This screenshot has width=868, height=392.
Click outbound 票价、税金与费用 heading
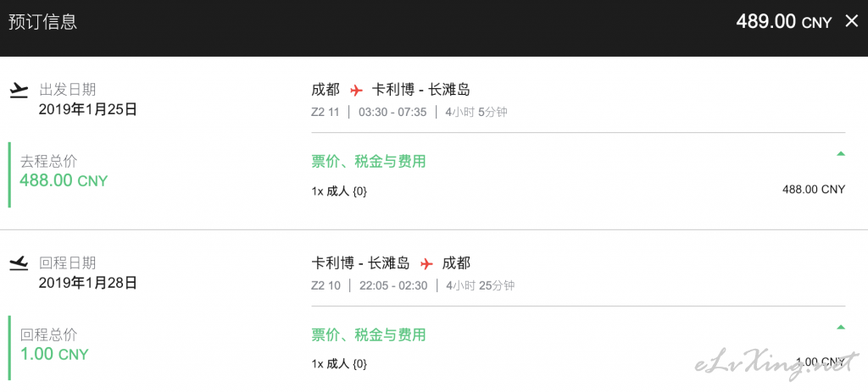coord(369,162)
